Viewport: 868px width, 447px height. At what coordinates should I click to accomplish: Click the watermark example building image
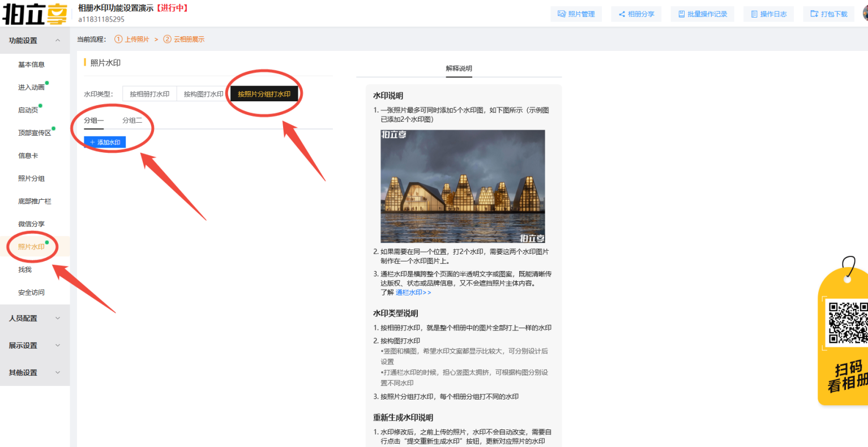click(463, 186)
